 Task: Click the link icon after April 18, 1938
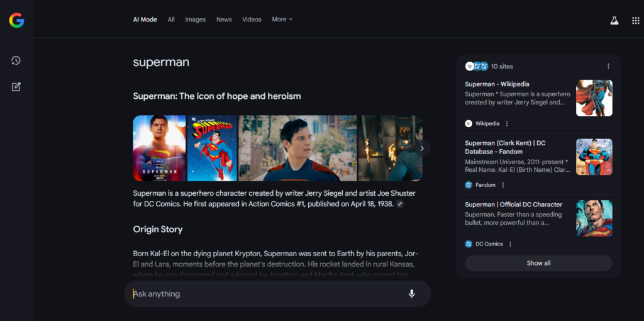[x=400, y=204]
